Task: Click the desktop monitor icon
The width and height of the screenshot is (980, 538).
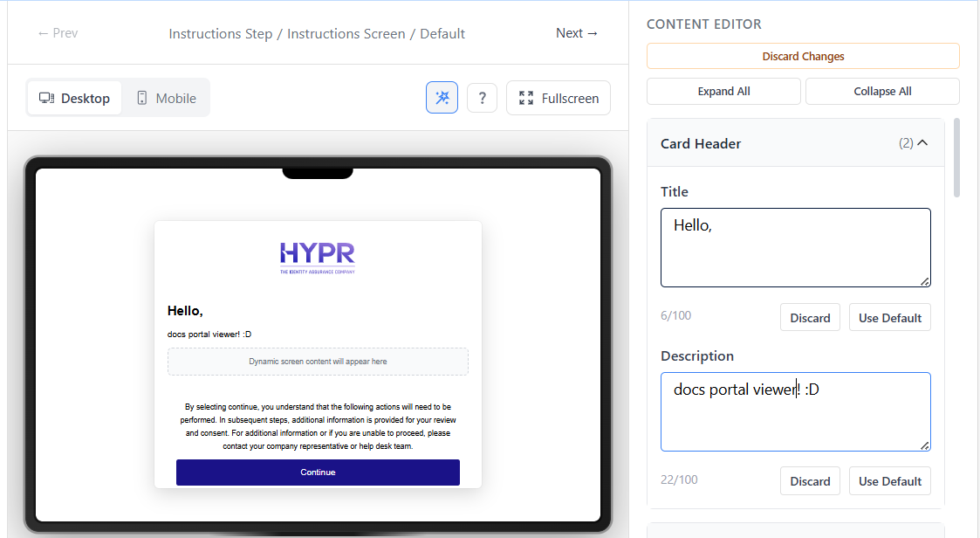Action: click(x=47, y=99)
